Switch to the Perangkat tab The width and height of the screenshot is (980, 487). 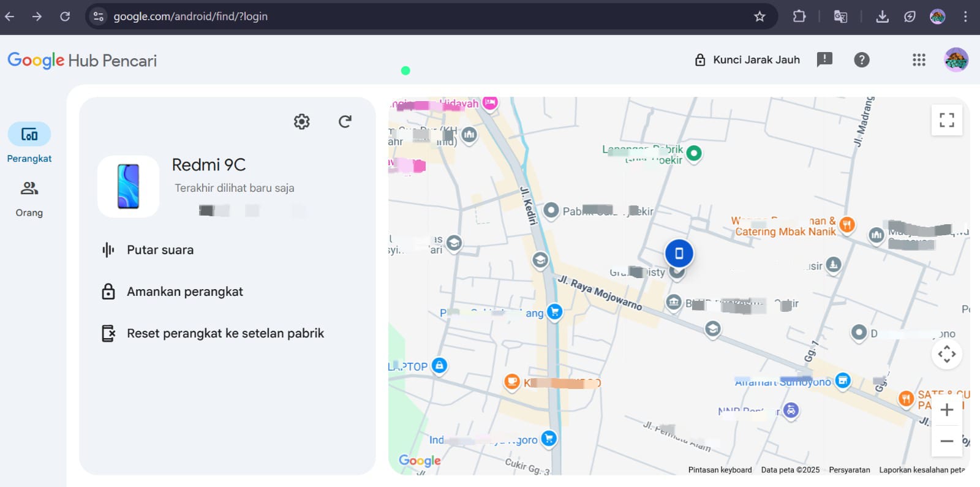pos(29,142)
